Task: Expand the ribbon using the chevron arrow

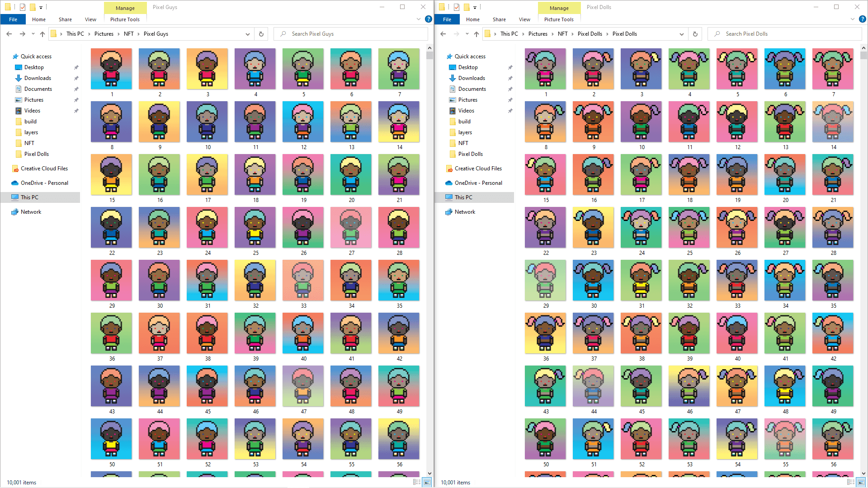Action: pyautogui.click(x=418, y=19)
